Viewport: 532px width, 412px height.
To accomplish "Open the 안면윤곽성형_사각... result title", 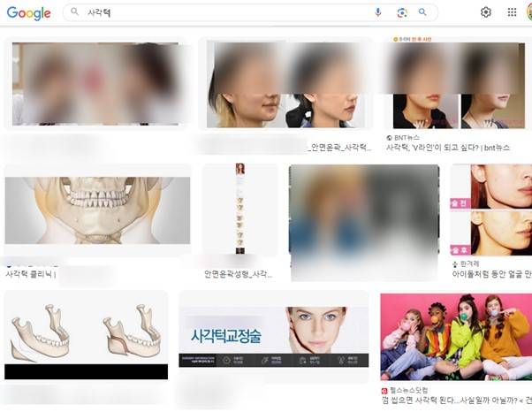I will tap(239, 274).
